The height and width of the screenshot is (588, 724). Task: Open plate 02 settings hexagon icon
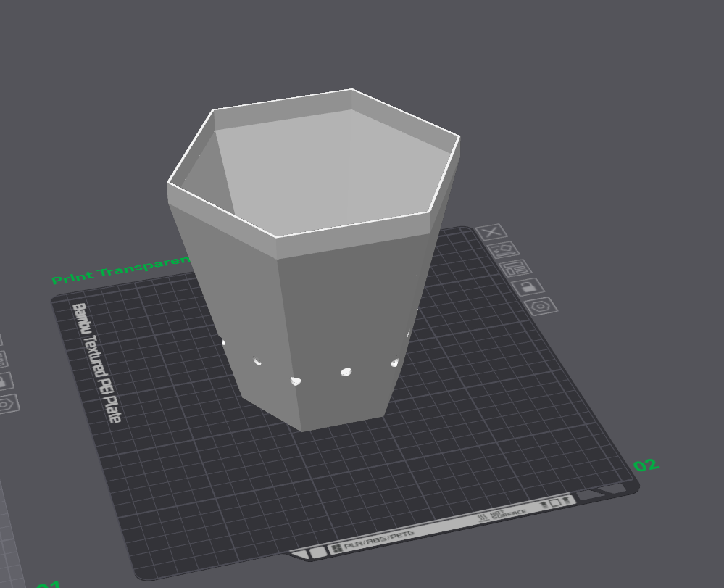541,306
